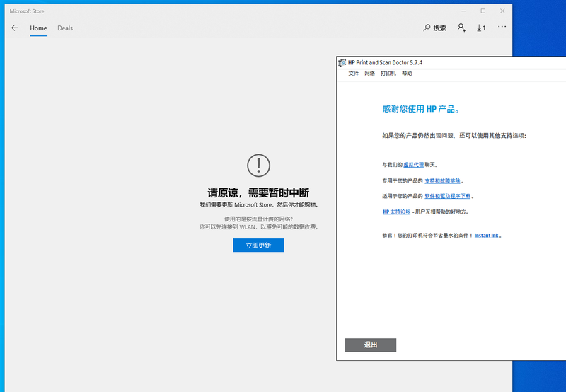Image resolution: width=566 pixels, height=392 pixels.
Task: Open the Store's three-dot more menu
Action: [x=502, y=27]
